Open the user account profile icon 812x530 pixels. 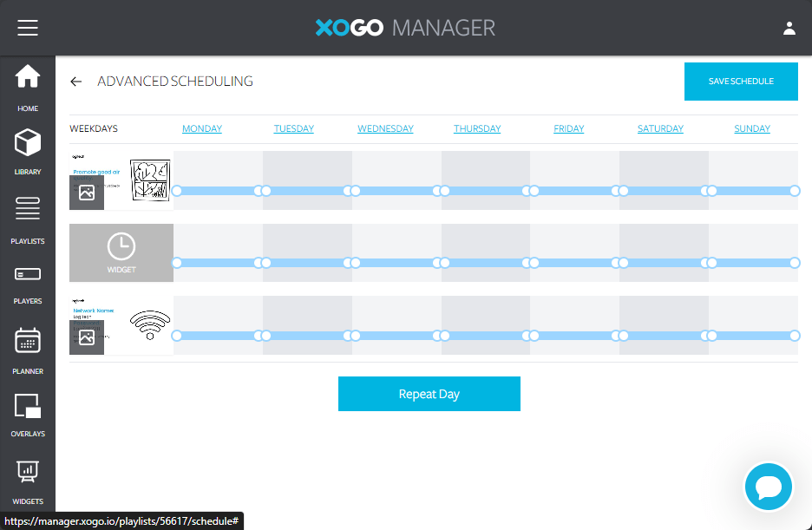click(x=789, y=28)
